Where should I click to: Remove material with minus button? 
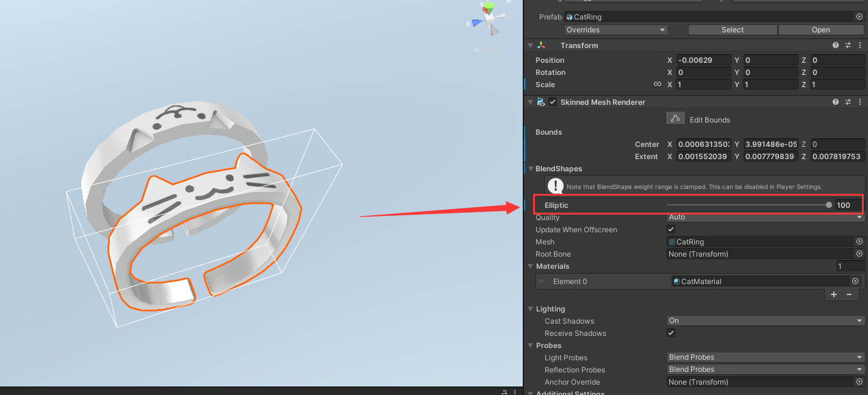[848, 294]
